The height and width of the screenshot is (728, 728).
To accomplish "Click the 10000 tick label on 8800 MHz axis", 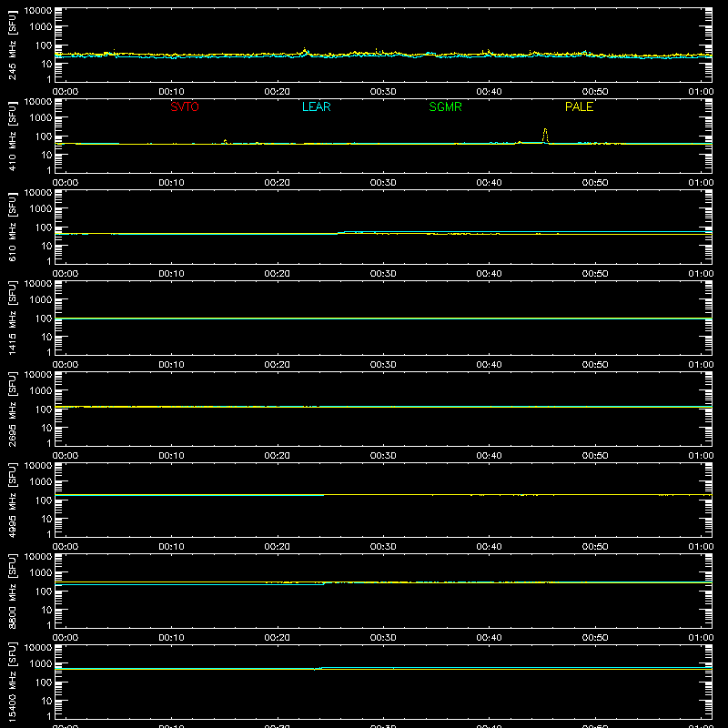I will 38,557.
